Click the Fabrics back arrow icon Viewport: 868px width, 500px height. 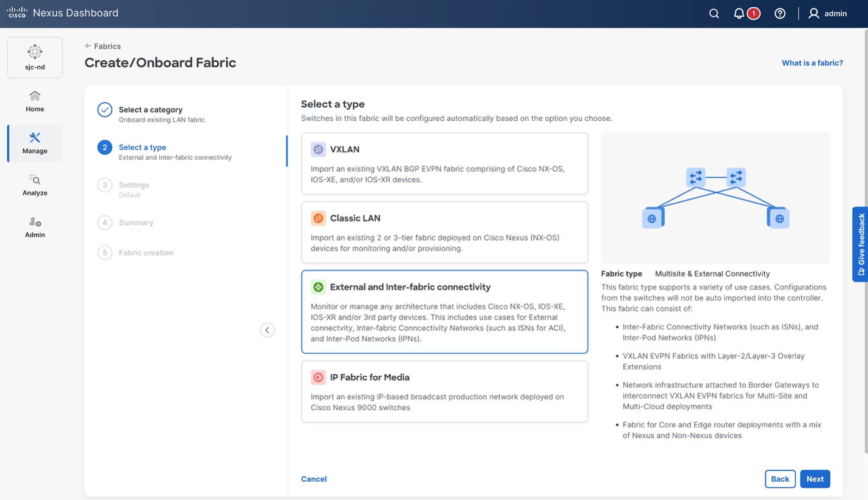[x=88, y=46]
